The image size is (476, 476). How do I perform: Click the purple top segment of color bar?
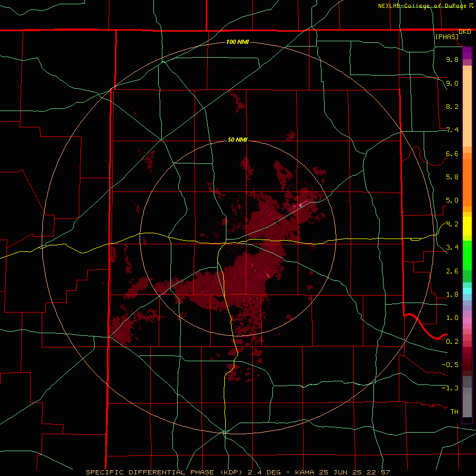pyautogui.click(x=467, y=53)
